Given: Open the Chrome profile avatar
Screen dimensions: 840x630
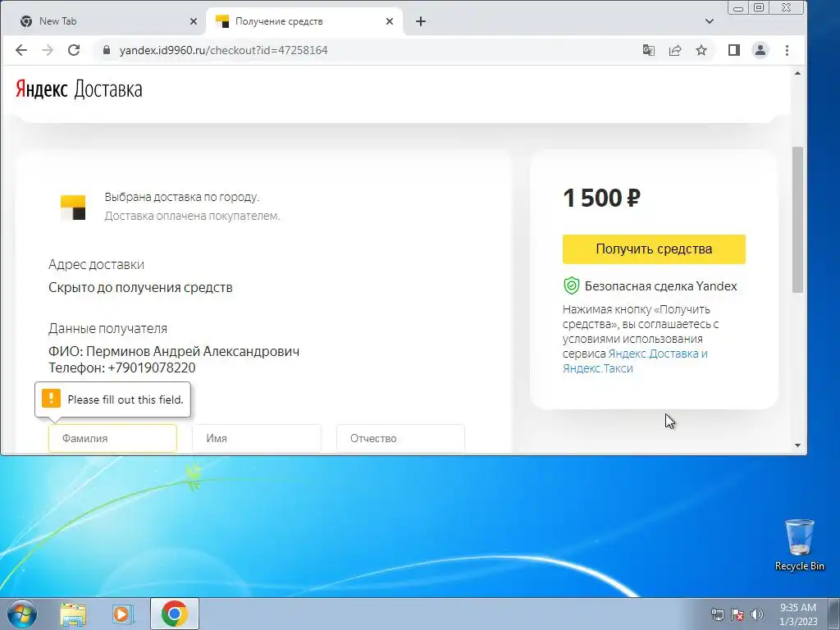Looking at the screenshot, I should (760, 50).
